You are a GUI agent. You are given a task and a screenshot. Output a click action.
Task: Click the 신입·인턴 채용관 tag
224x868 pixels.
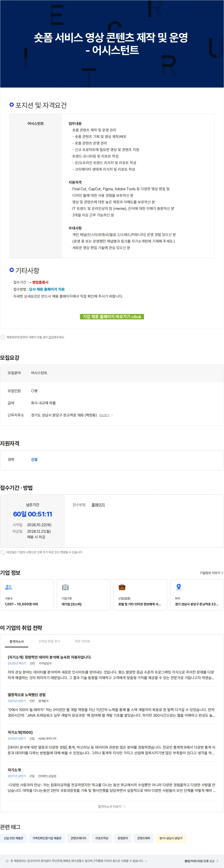pos(14,838)
